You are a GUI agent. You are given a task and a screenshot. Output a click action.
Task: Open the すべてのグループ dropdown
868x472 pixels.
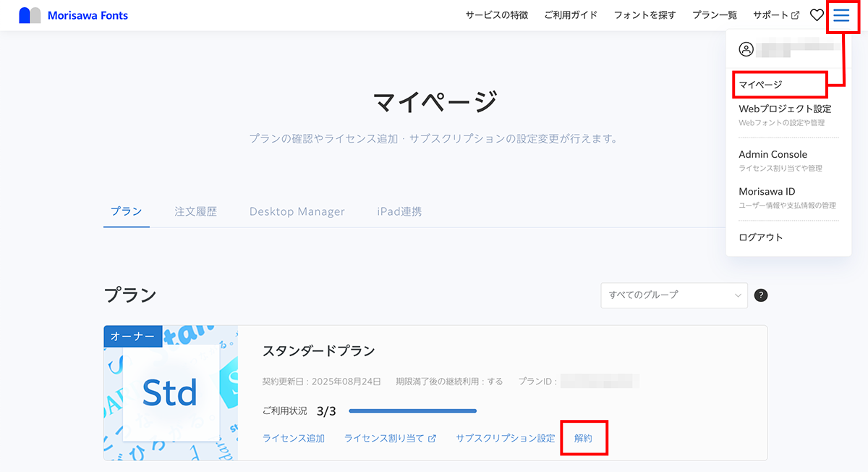(674, 295)
